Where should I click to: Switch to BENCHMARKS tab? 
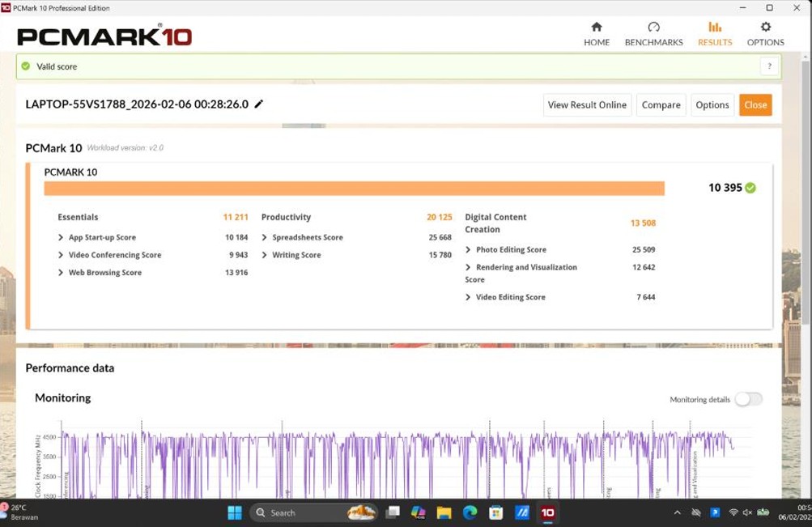[x=653, y=34]
